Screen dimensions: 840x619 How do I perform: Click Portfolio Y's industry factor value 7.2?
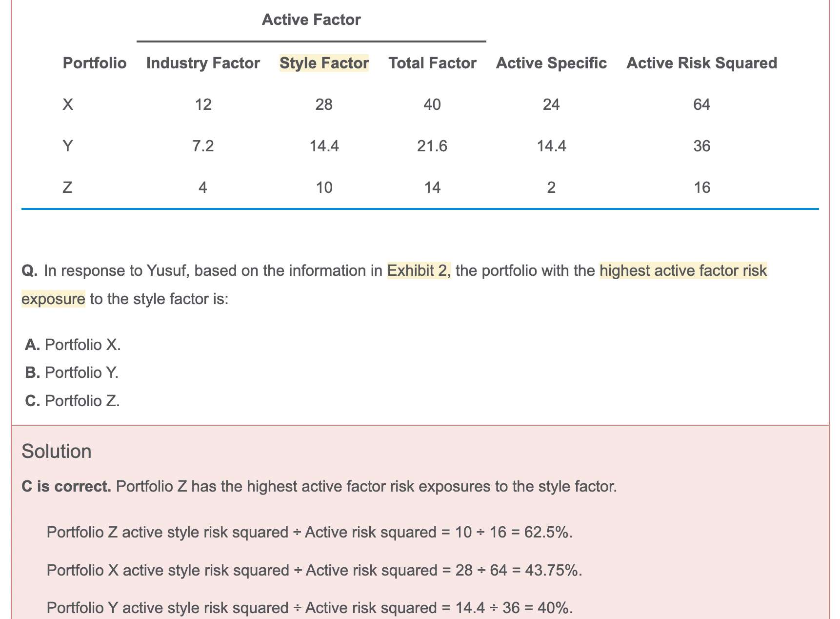pos(203,146)
